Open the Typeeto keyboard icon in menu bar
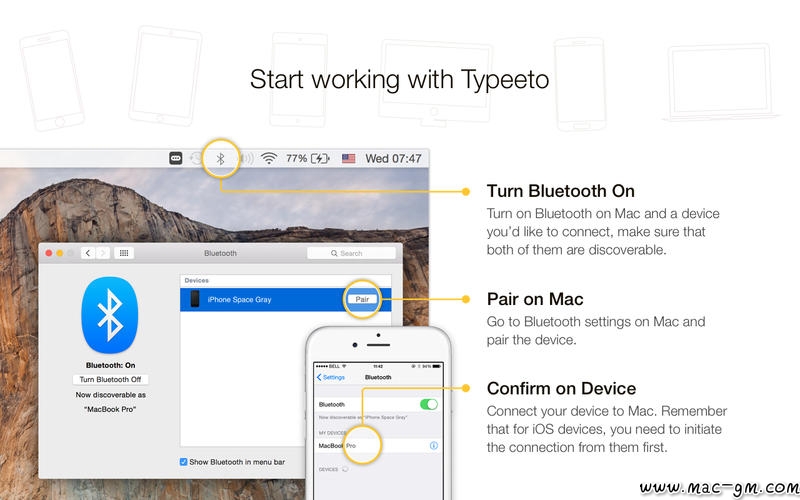Image resolution: width=800 pixels, height=500 pixels. tap(176, 159)
